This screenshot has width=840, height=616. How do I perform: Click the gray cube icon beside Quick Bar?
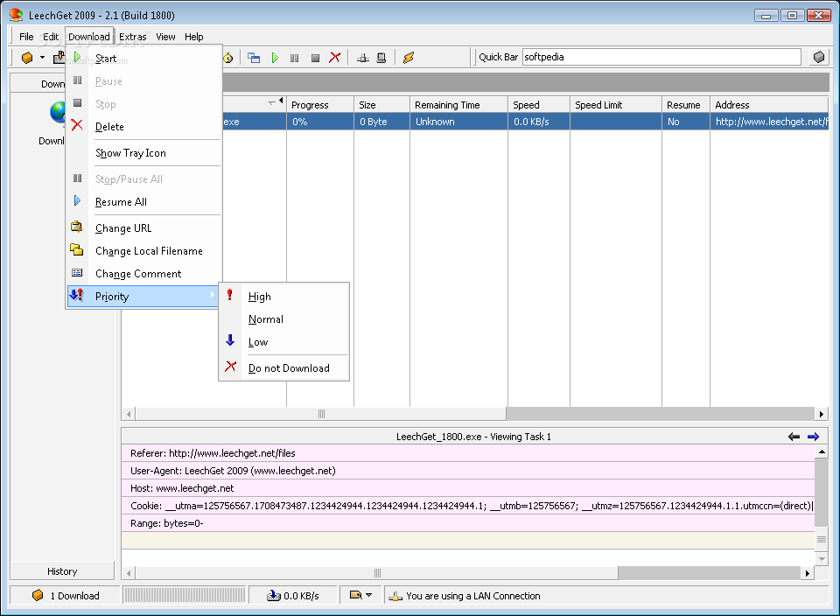tap(819, 57)
